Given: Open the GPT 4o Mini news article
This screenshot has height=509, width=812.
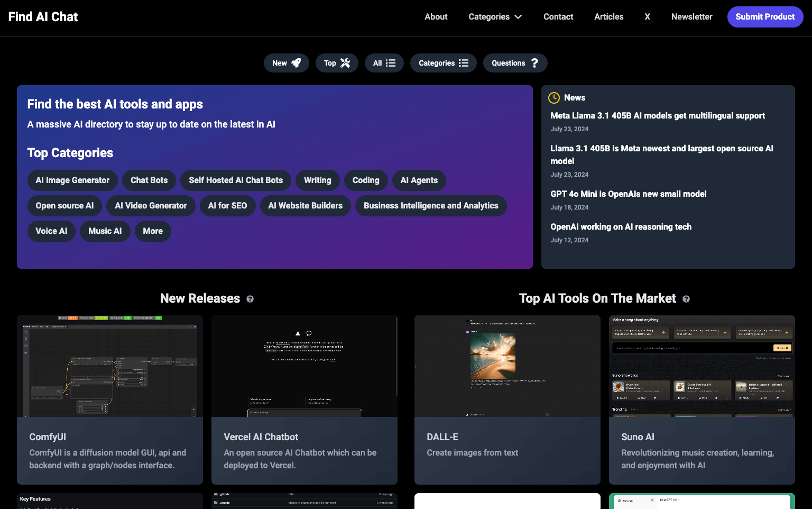Looking at the screenshot, I should 629,194.
